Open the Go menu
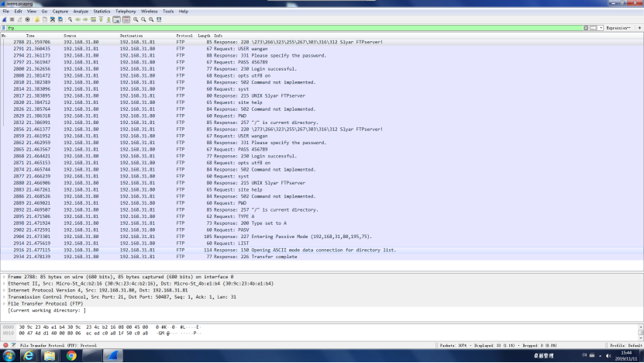This screenshot has width=644, height=363. click(x=44, y=12)
